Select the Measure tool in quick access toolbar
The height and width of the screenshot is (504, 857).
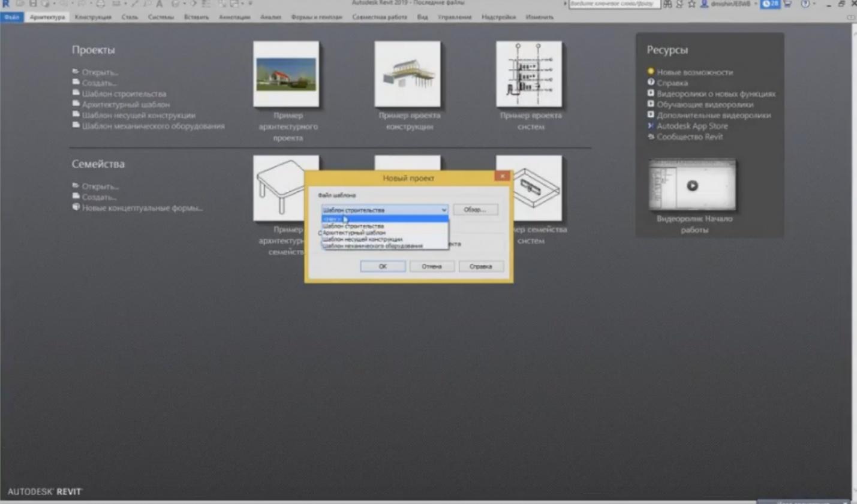coord(117,4)
